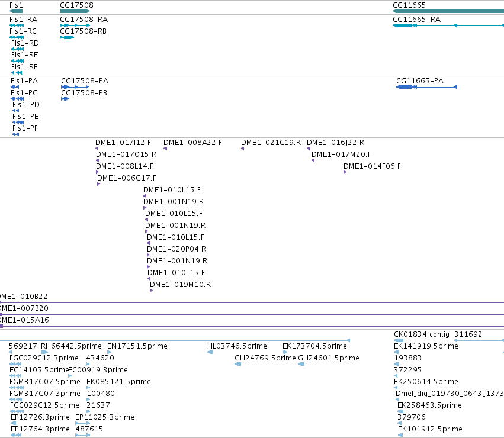Select Dmel_dig_019730_0643_1373 label
504x438 pixels.
click(x=450, y=394)
